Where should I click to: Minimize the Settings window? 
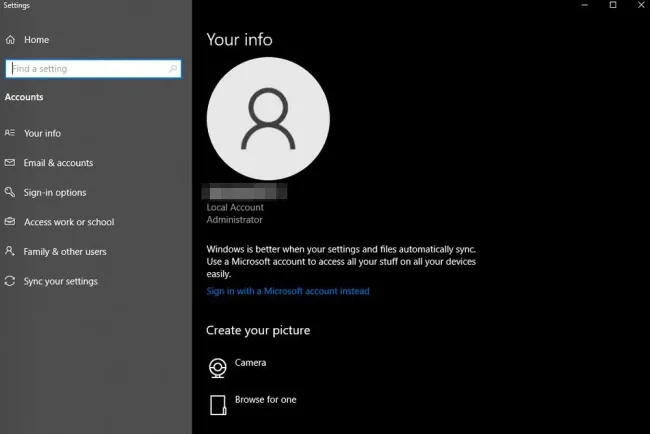[585, 5]
